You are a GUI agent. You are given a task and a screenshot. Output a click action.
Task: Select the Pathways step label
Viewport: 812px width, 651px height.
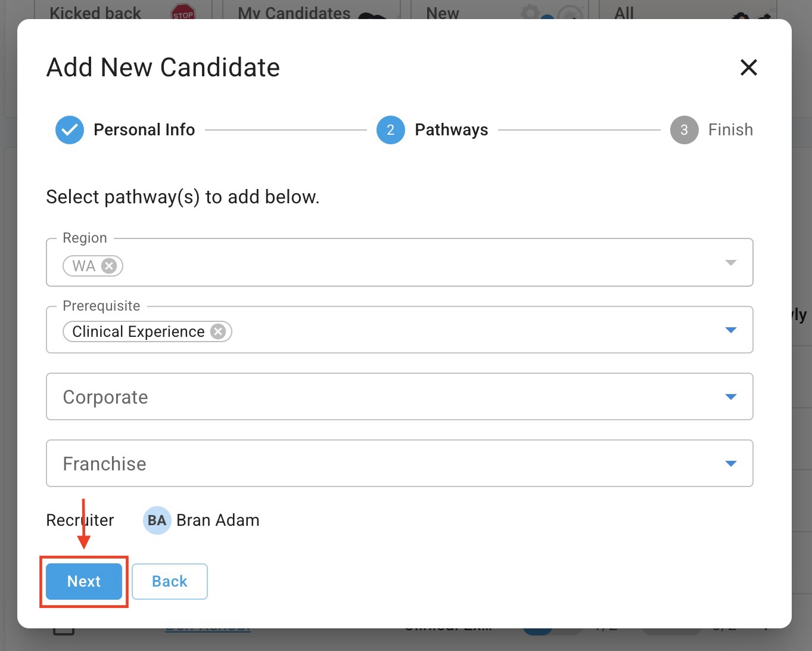pos(451,130)
